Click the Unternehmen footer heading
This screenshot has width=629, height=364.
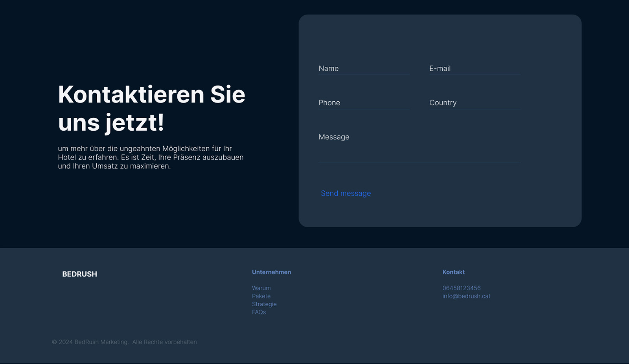coord(271,272)
